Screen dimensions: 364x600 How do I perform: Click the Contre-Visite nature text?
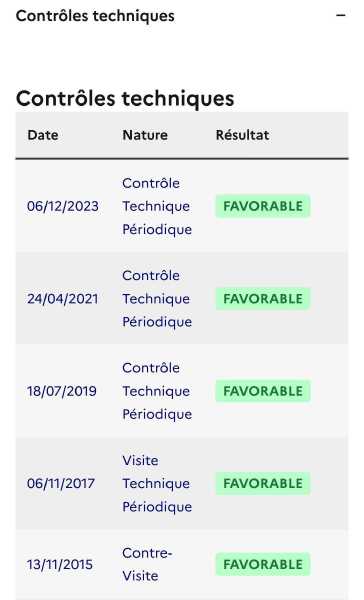click(147, 564)
